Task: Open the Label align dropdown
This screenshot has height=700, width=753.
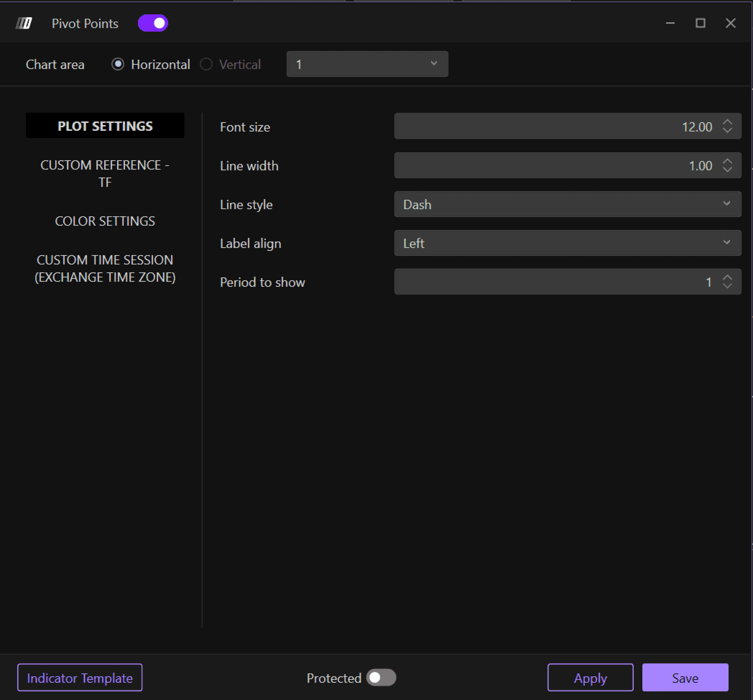Action: tap(567, 243)
